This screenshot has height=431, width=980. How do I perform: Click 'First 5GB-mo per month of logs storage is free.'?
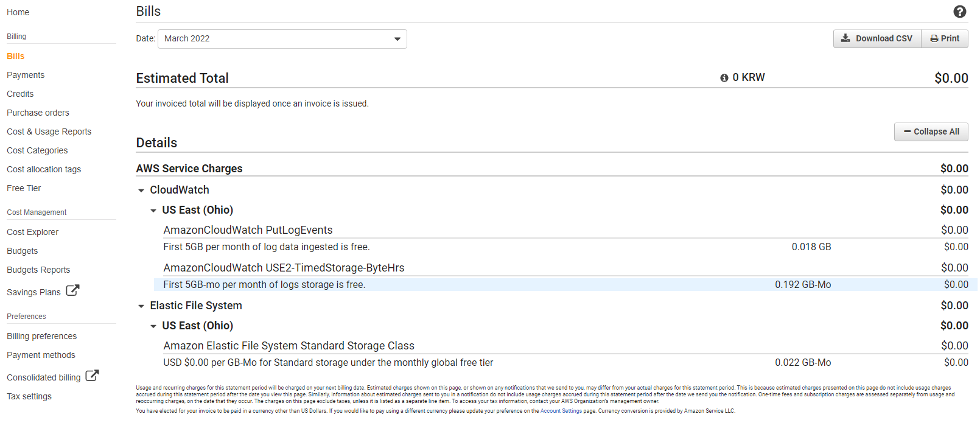pos(264,284)
